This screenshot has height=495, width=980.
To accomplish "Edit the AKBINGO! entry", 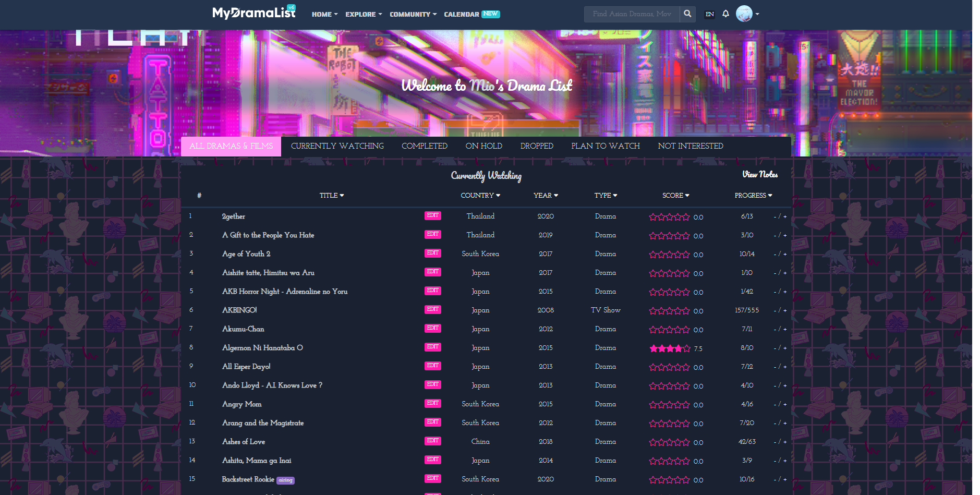I will [x=432, y=309].
